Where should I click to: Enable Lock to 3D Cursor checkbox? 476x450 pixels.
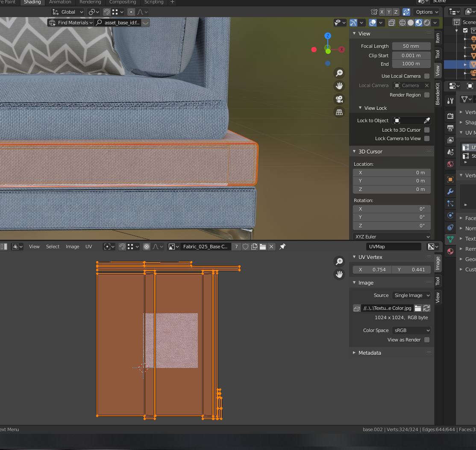click(x=426, y=130)
